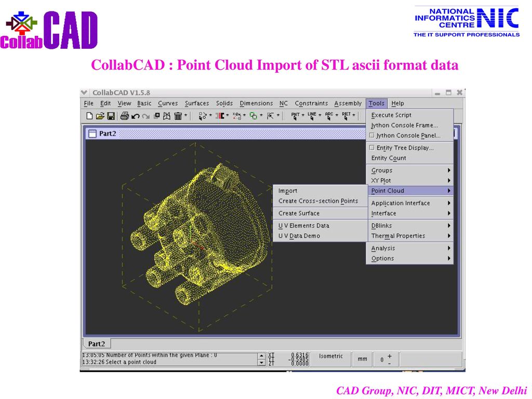The image size is (532, 399).
Task: Switch to the Part2 bottom tab
Action: coord(97,344)
